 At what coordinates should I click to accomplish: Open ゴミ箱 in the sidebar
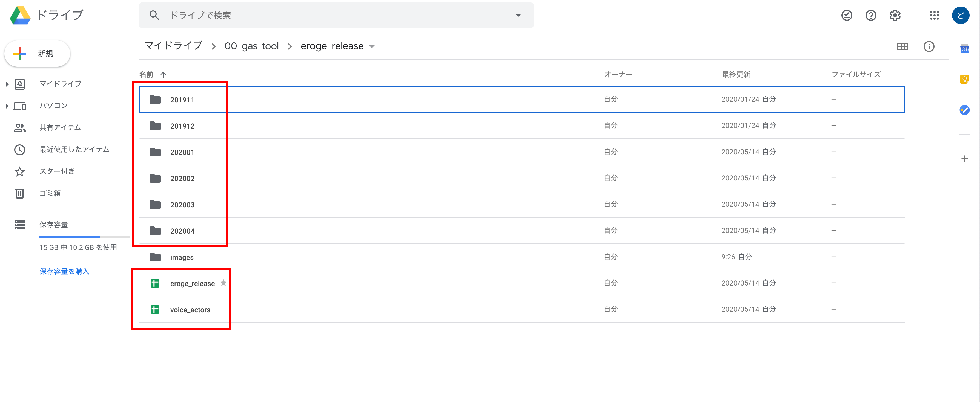[50, 193]
